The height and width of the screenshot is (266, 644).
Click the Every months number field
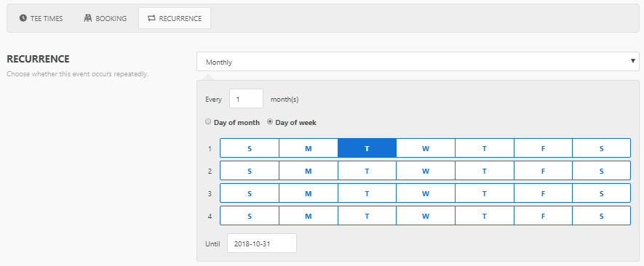(x=246, y=99)
